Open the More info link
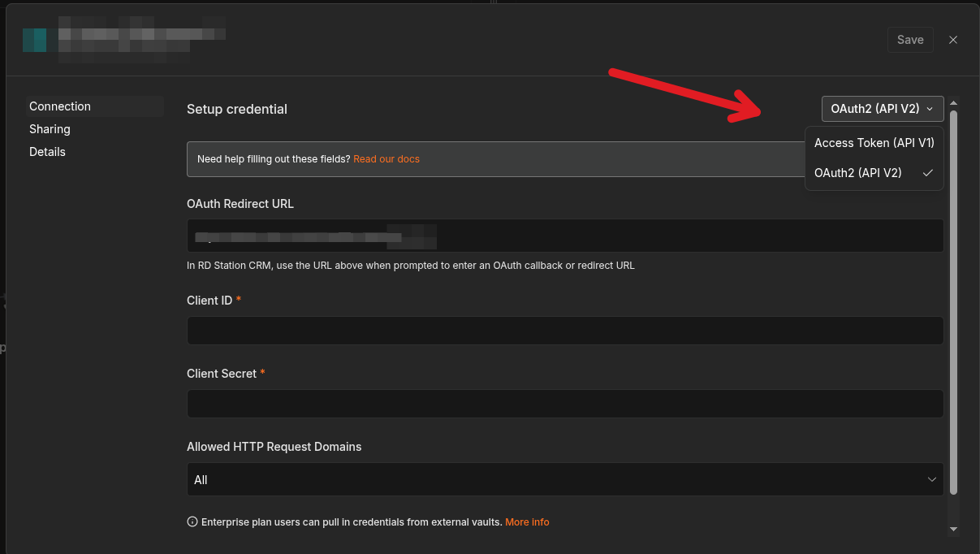Image resolution: width=980 pixels, height=554 pixels. click(527, 522)
